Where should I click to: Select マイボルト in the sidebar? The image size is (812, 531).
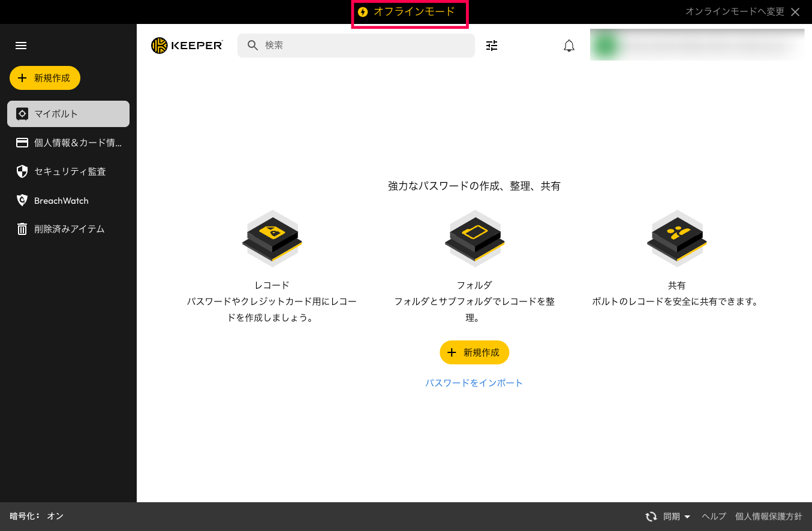point(68,114)
